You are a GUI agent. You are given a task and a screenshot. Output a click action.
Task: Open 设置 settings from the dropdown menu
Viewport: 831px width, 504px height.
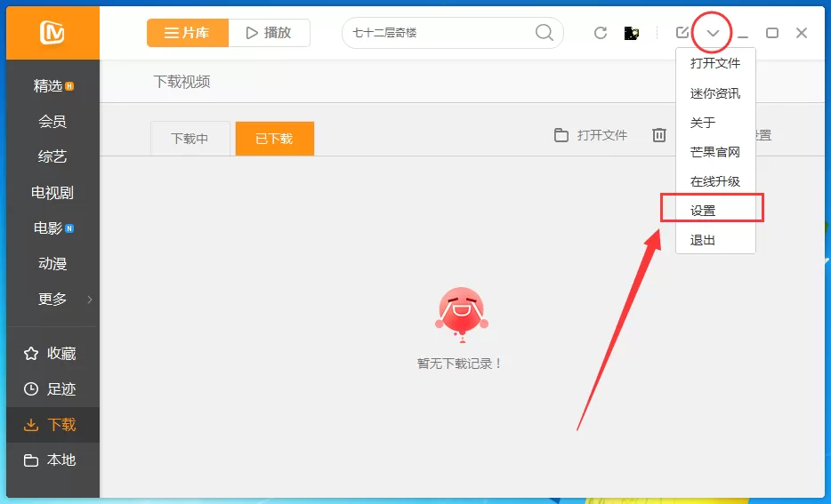pyautogui.click(x=715, y=211)
